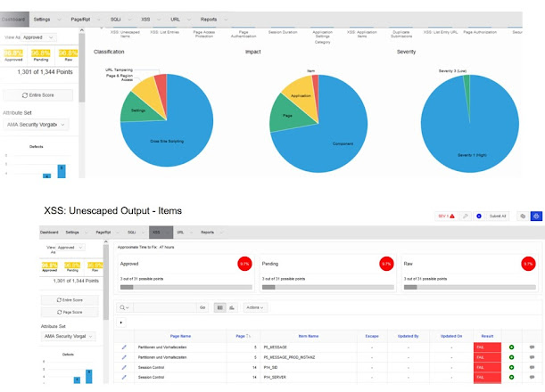Screen dimensions: 545x392
Task: Click green plus icon in P5_MESSAGE_PROD_INSTANZ row
Action: 511,357
